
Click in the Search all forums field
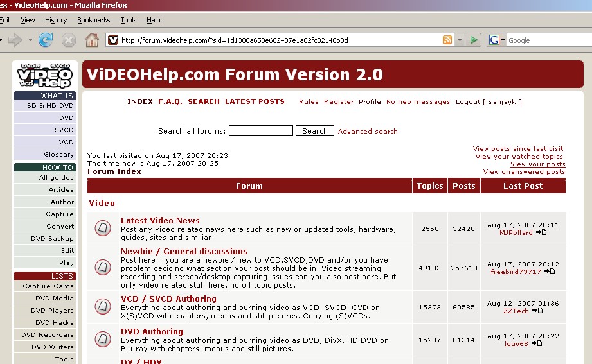261,131
